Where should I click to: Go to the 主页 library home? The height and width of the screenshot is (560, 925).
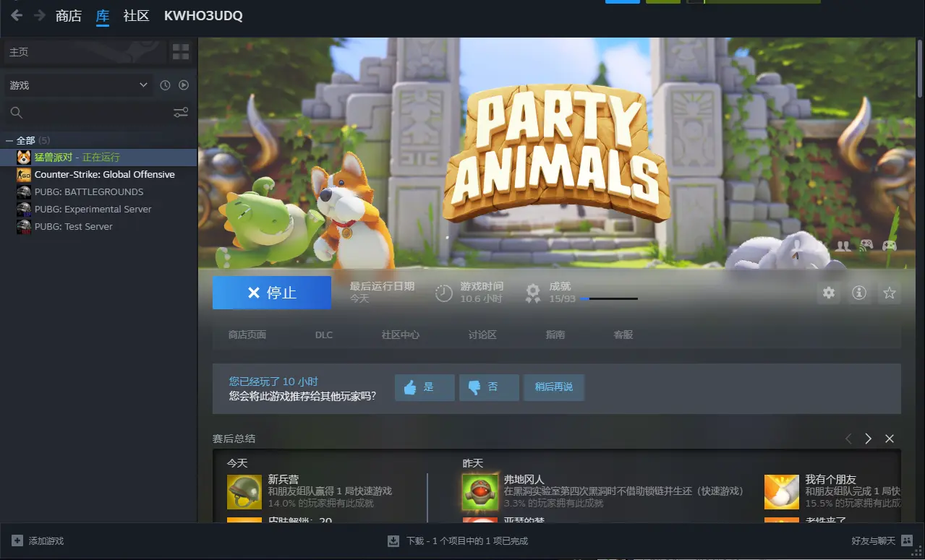click(x=85, y=52)
